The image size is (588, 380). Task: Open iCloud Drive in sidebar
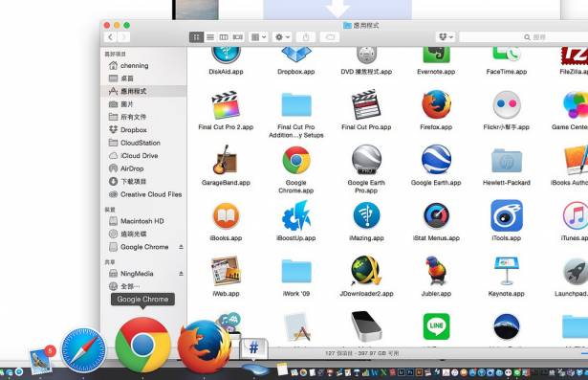pos(143,156)
